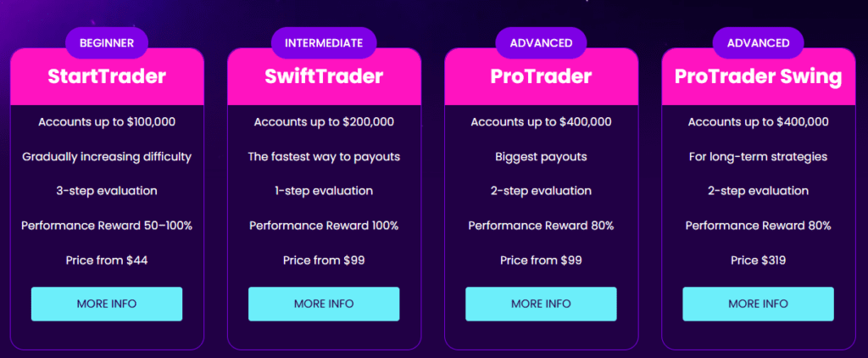This screenshot has height=358, width=868.
Task: Open MORE INFO for the SwiftTrader plan
Action: (324, 304)
